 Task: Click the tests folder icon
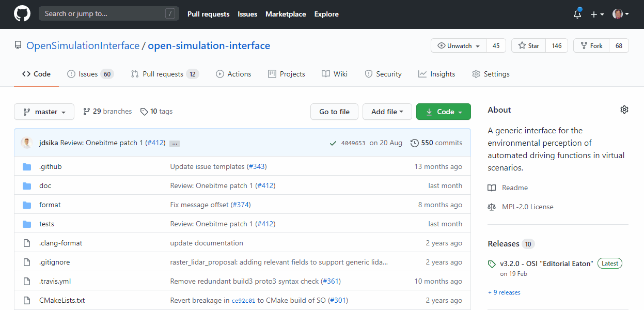tap(27, 224)
